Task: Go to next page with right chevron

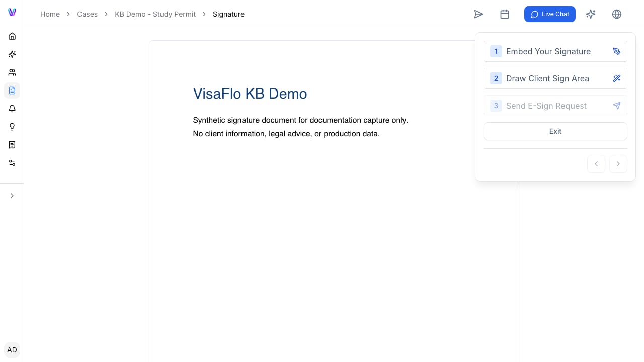Action: [618, 164]
